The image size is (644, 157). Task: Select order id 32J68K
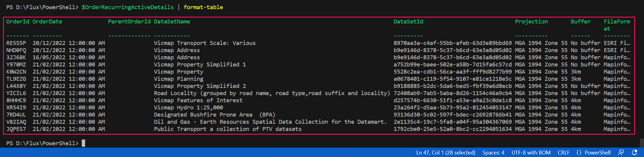(16, 57)
